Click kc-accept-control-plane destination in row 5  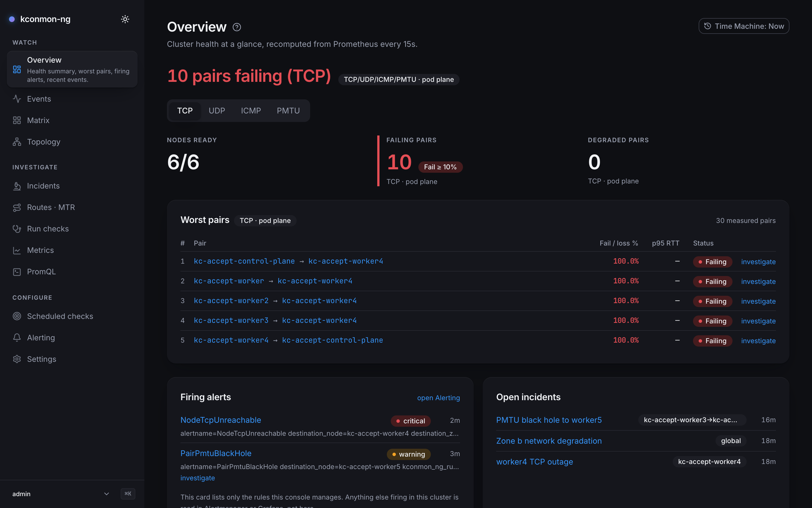click(x=332, y=340)
